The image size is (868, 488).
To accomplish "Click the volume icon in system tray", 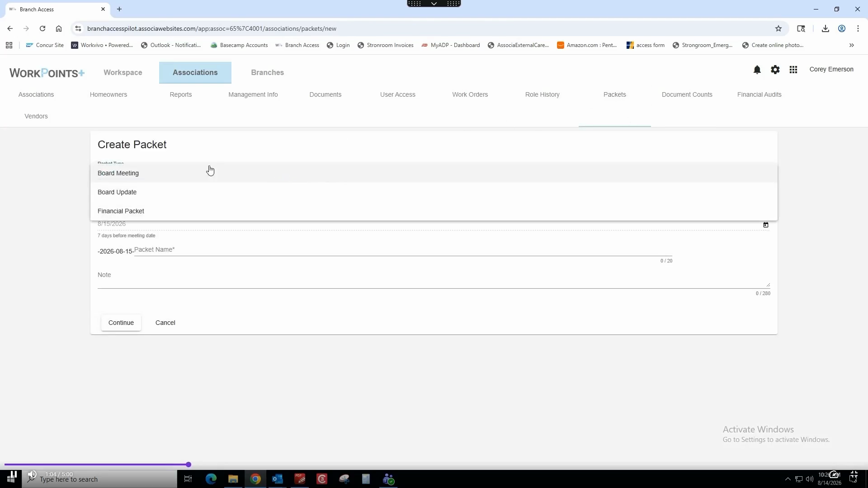I will coord(809,479).
